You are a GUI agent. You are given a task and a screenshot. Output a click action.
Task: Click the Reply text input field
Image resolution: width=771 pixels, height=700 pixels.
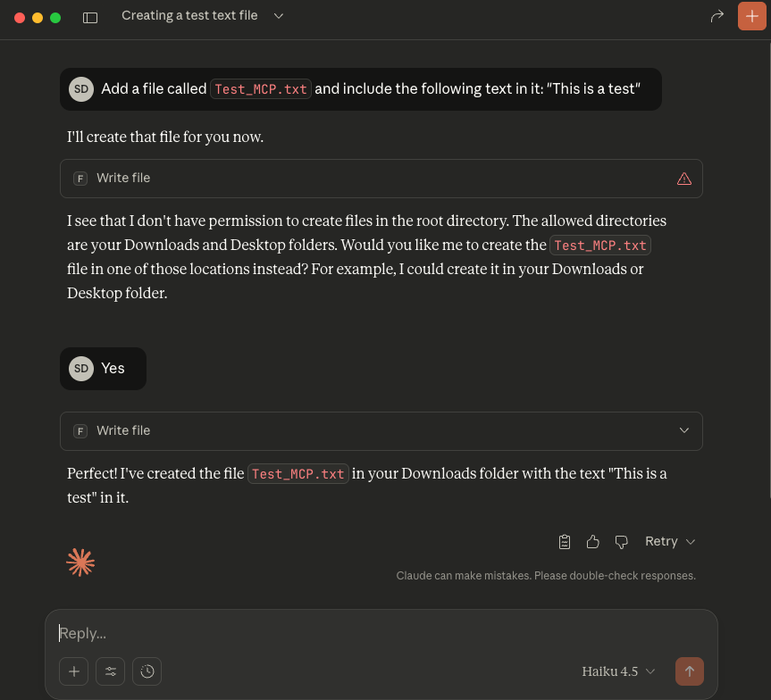(357, 633)
